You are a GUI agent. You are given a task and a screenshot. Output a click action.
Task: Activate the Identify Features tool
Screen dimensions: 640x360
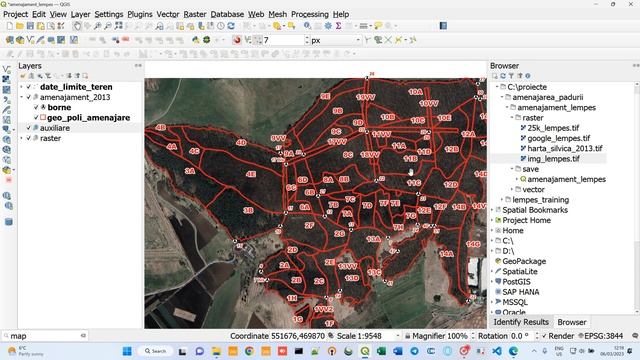click(307, 26)
